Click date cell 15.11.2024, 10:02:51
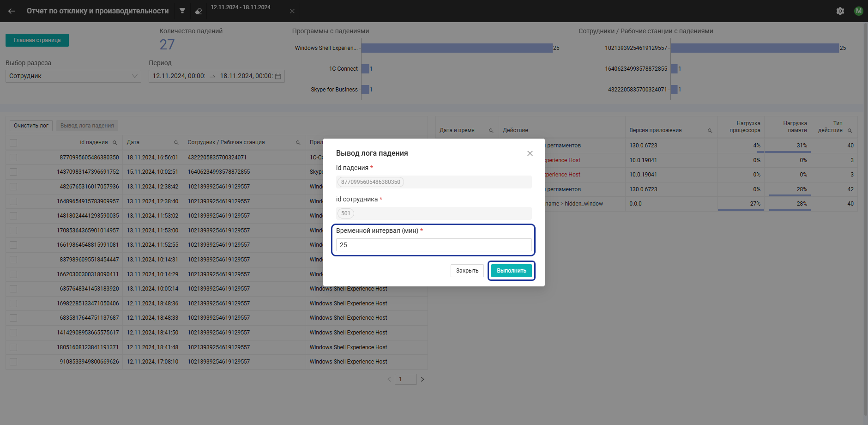The height and width of the screenshot is (425, 868). click(152, 172)
